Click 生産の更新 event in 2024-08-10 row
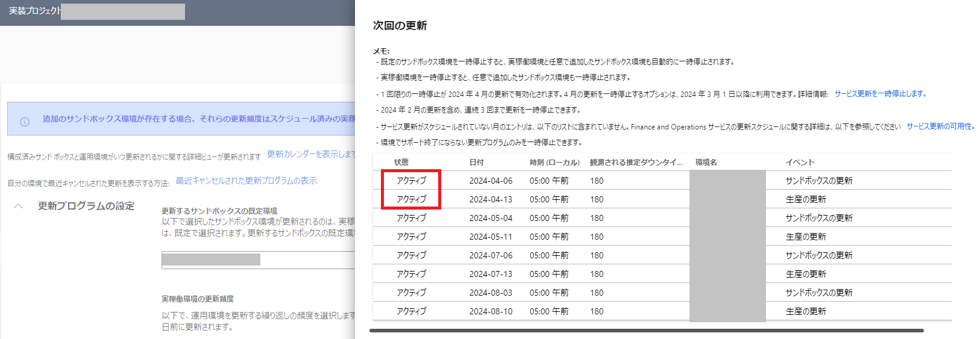Screen dimensions: 980x339 point(806,311)
